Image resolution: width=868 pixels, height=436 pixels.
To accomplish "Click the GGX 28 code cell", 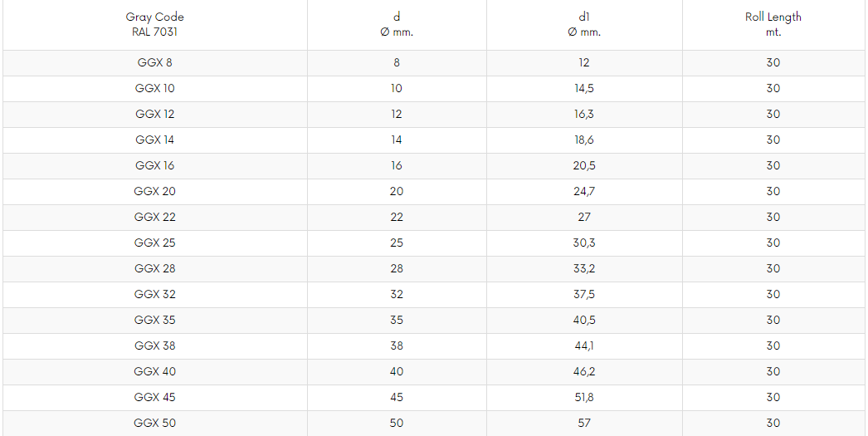I will pyautogui.click(x=155, y=269).
